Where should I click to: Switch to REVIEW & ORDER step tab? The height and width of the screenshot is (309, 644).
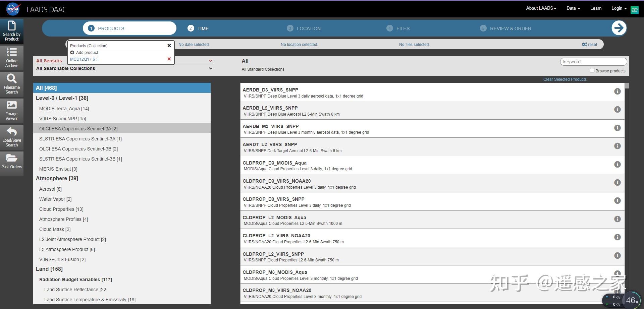505,28
